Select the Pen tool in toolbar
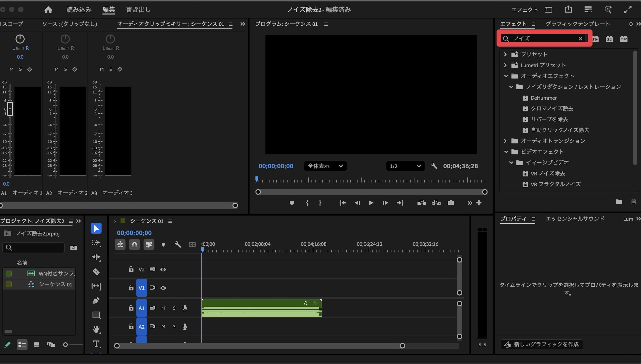Image resolution: width=641 pixels, height=364 pixels. point(96,300)
